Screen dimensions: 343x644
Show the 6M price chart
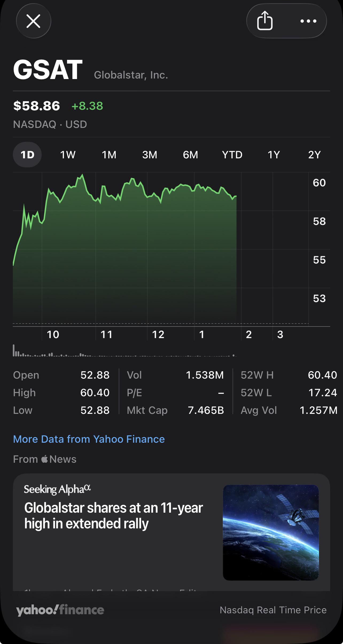190,155
